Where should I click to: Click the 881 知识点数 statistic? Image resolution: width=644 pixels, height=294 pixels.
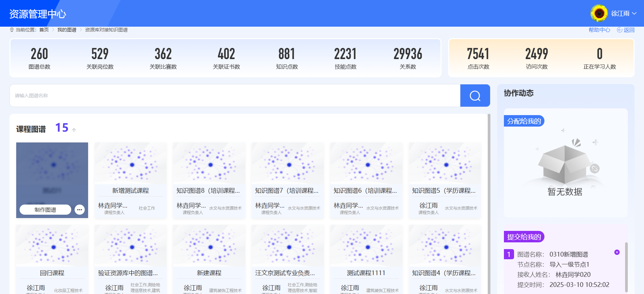[287, 58]
